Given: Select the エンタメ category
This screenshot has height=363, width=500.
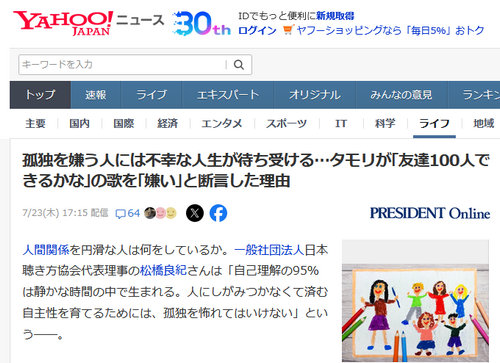Looking at the screenshot, I should point(222,124).
